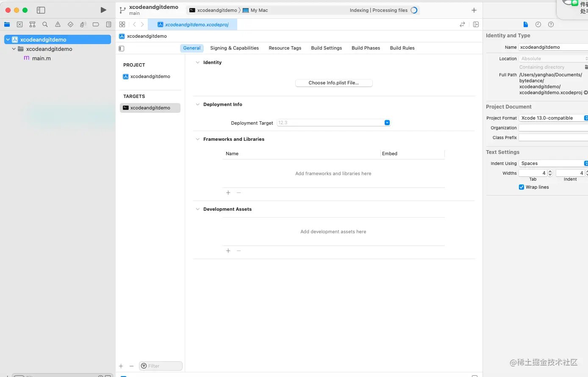Show the History inspector clock icon

tap(538, 25)
